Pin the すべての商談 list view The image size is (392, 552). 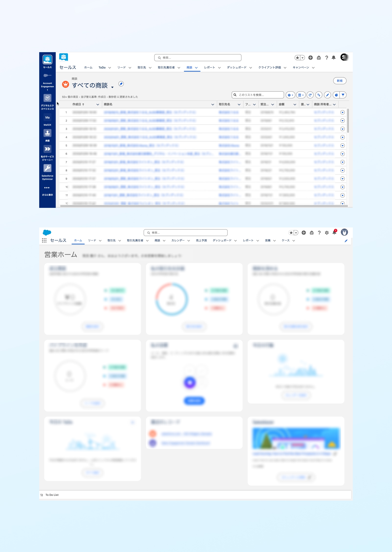tap(121, 84)
